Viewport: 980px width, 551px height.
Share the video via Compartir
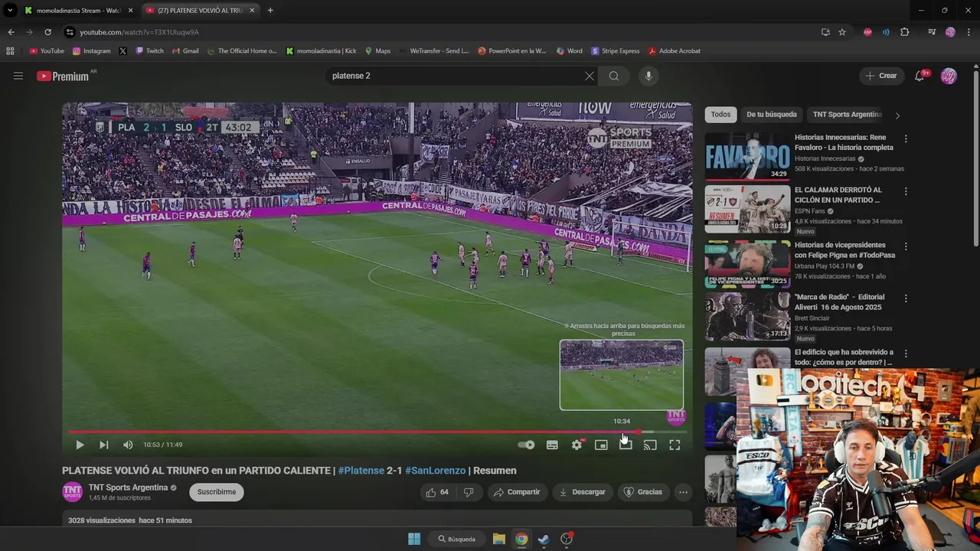point(517,492)
